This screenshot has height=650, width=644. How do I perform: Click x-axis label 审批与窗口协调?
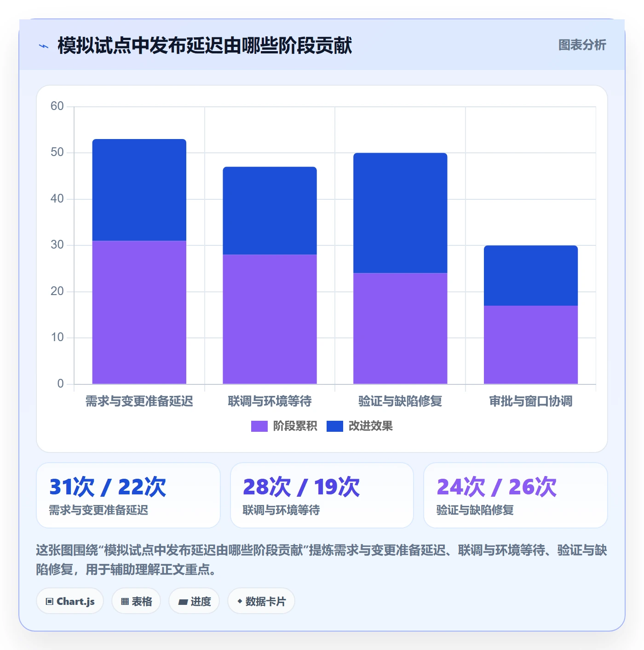(x=531, y=401)
